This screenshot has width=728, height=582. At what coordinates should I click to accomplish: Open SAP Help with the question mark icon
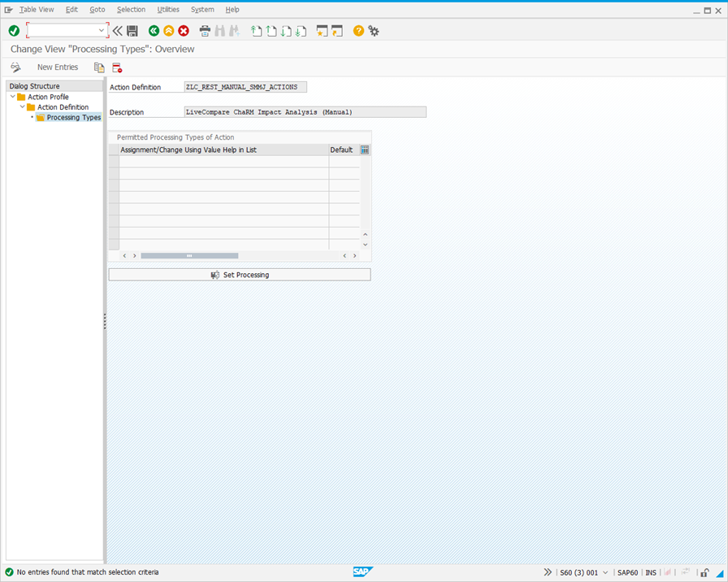click(357, 30)
